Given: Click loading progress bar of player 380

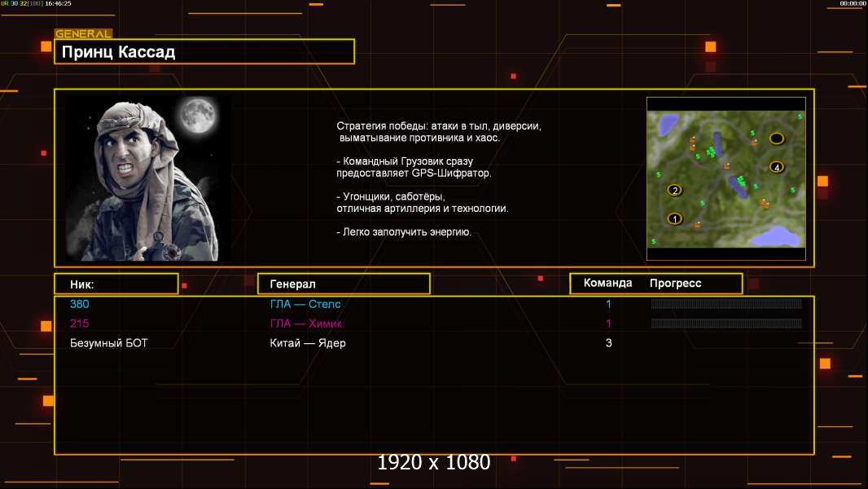Looking at the screenshot, I should click(726, 303).
